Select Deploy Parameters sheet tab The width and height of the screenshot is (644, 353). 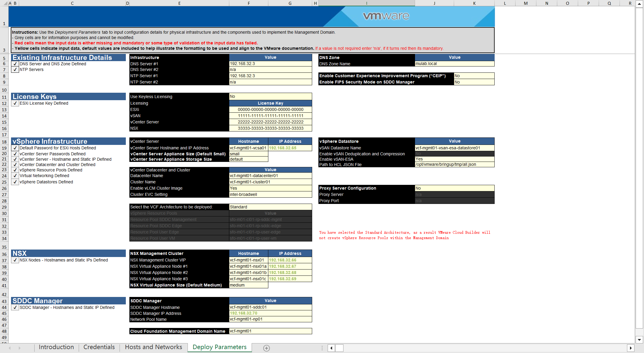(x=220, y=347)
